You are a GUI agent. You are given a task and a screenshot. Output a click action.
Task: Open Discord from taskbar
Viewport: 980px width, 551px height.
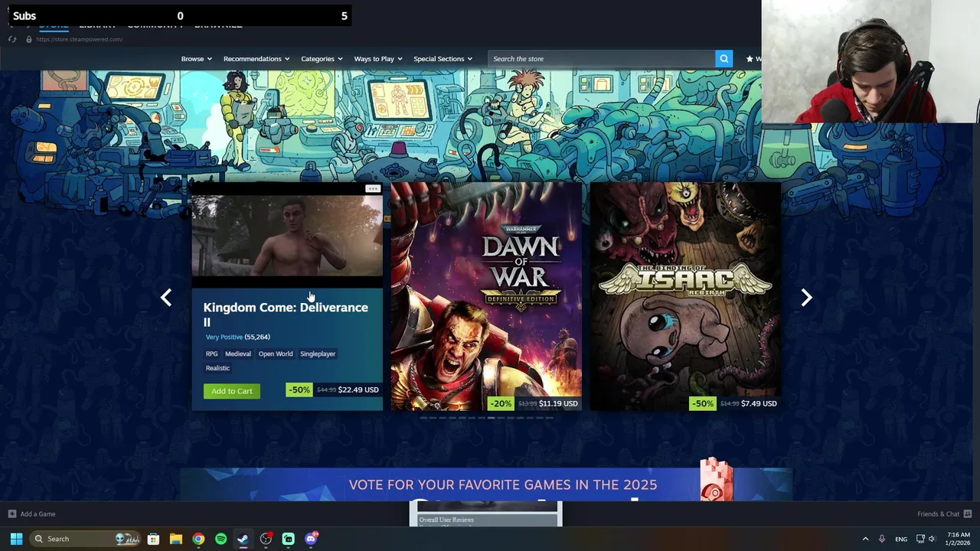pos(311,539)
